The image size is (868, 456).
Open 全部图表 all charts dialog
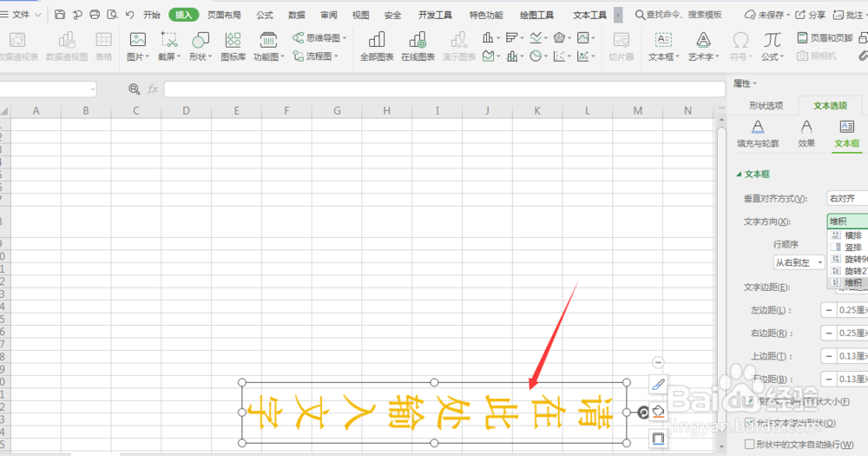coord(377,46)
